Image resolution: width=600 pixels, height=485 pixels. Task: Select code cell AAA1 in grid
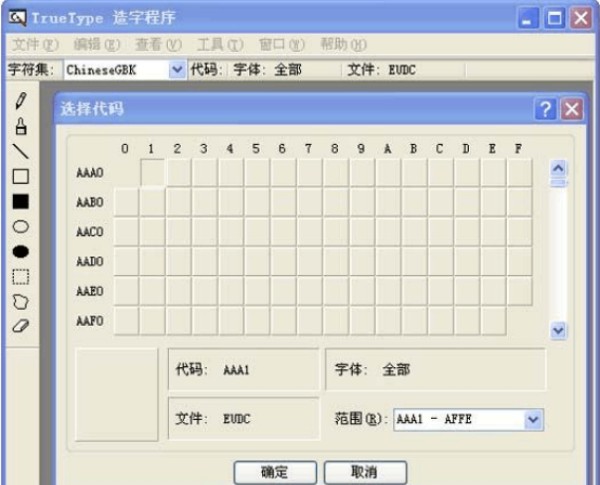153,172
